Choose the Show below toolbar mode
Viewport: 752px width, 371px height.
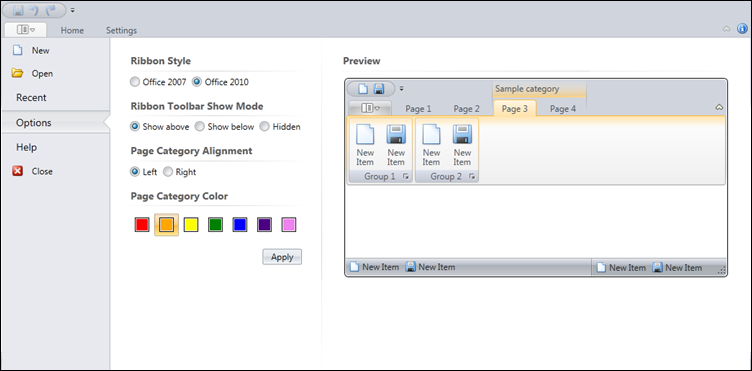[x=225, y=127]
